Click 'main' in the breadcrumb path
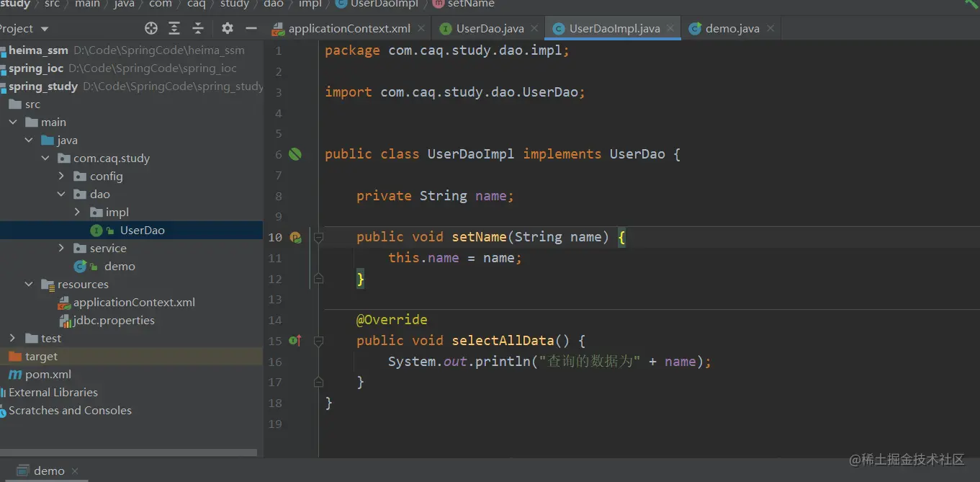Screen dimensions: 980x482 (87, 4)
